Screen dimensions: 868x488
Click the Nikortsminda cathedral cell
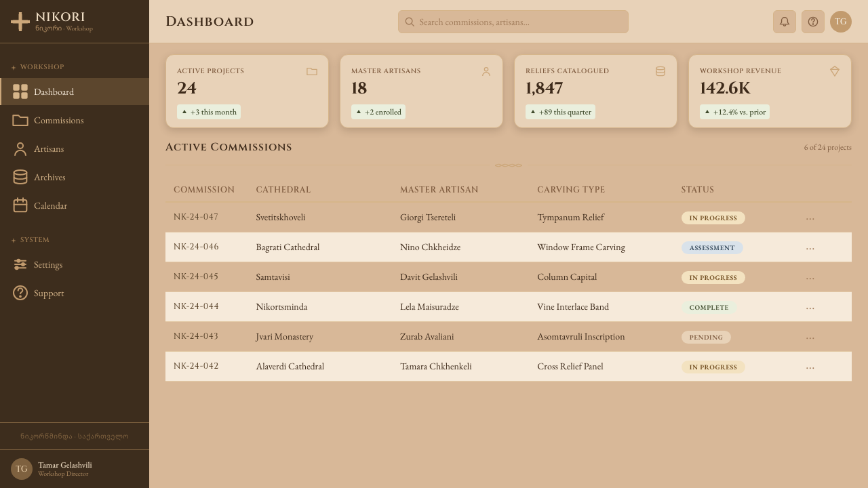281,307
